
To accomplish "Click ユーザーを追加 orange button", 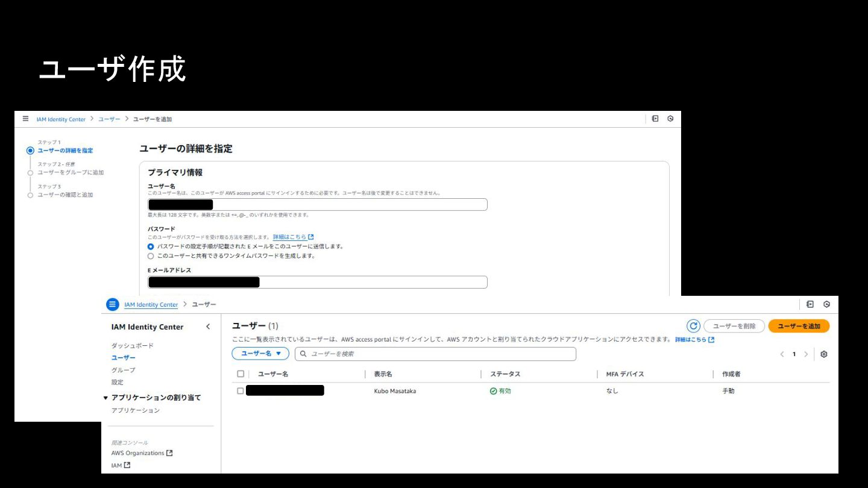I will click(799, 326).
